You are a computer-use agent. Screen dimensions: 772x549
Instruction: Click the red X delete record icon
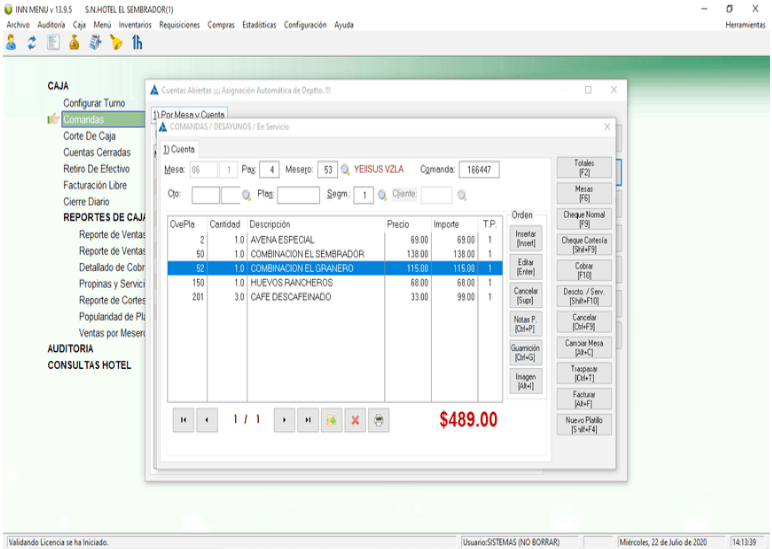tap(354, 421)
